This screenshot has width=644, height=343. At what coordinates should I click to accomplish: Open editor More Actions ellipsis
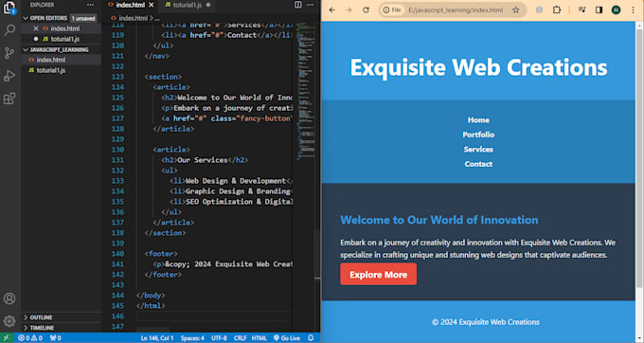coord(310,5)
